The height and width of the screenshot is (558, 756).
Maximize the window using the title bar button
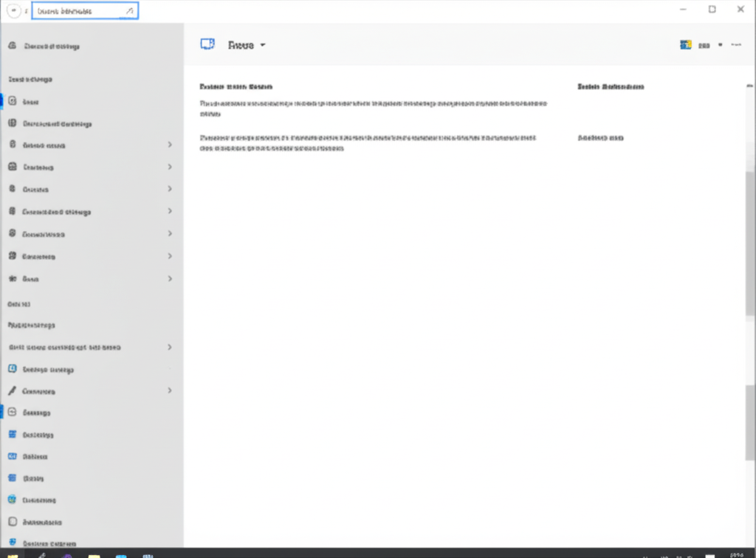tap(712, 9)
